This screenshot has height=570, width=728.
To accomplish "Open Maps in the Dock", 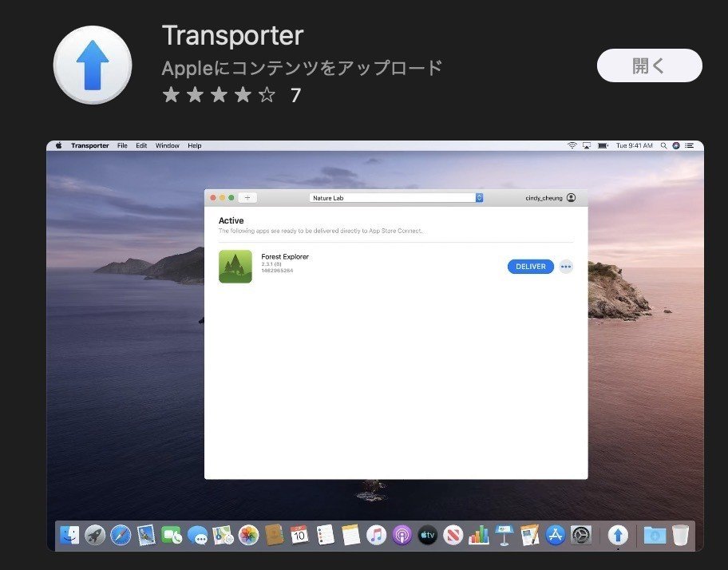I will [223, 535].
